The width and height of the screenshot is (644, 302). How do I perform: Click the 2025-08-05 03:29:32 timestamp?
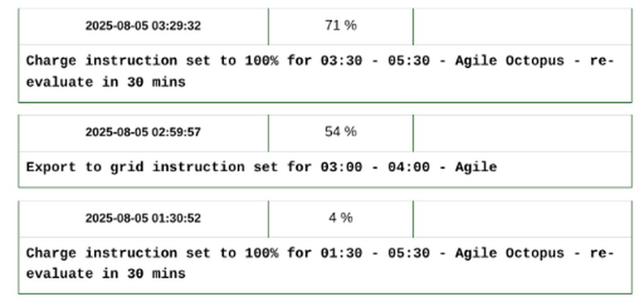[143, 26]
